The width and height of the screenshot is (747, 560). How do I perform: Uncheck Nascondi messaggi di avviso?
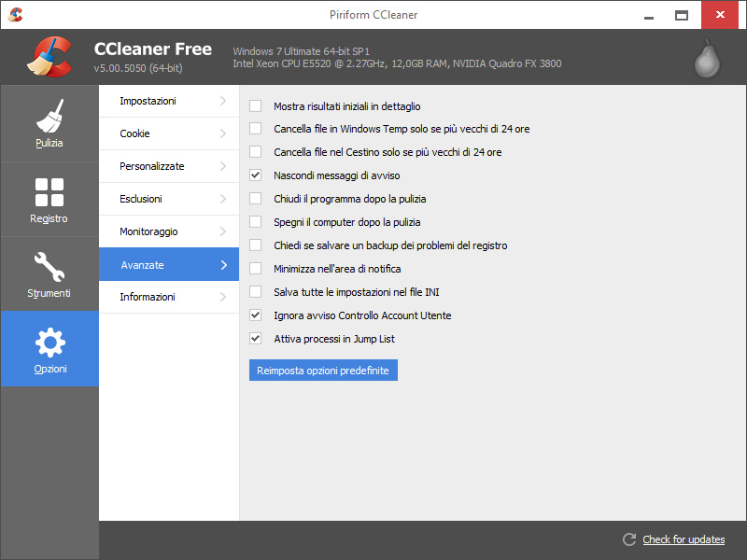(x=255, y=175)
